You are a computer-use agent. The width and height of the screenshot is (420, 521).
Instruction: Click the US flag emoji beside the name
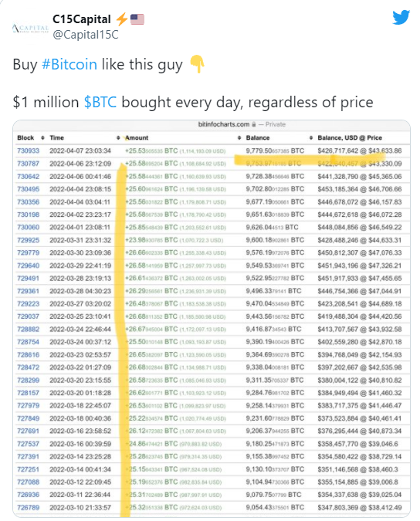tap(137, 19)
